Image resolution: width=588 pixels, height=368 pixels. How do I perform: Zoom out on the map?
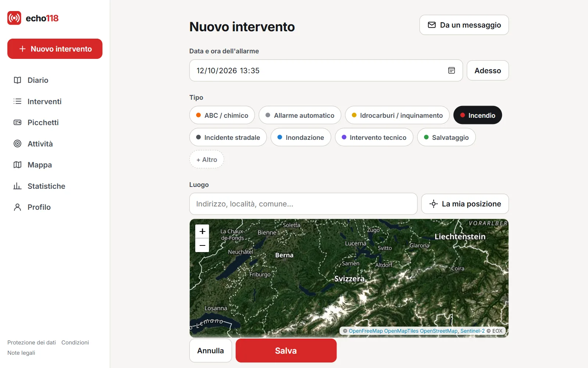click(x=202, y=245)
